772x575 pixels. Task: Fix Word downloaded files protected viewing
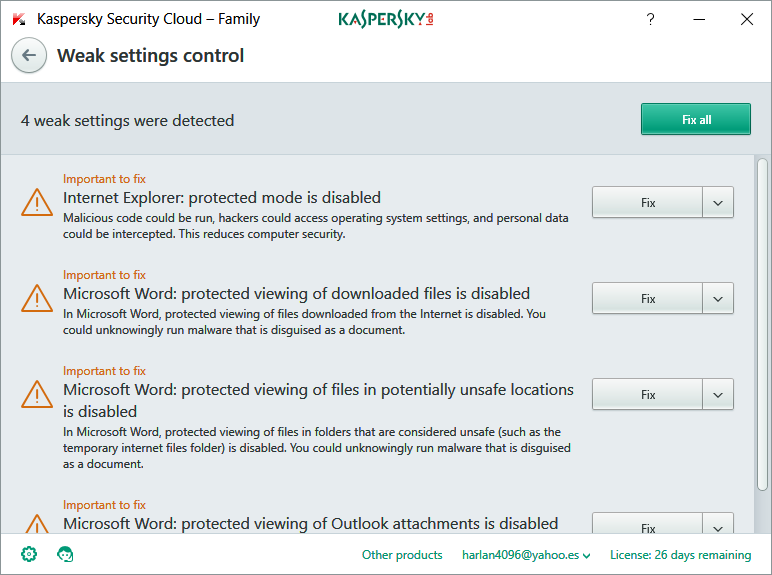click(647, 298)
